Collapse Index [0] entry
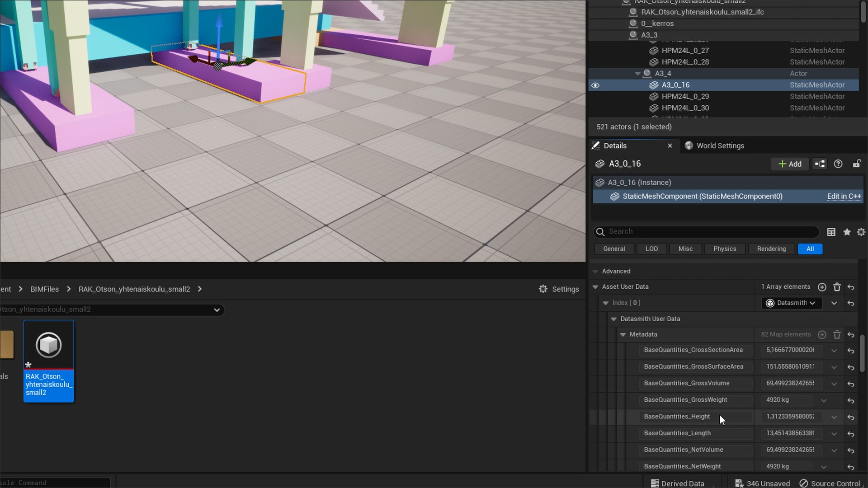This screenshot has height=488, width=868. pyautogui.click(x=605, y=303)
